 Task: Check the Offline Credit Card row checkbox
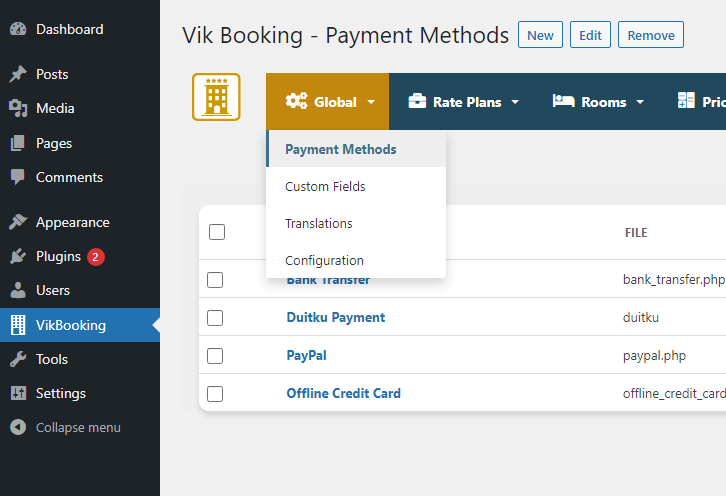[x=215, y=394]
